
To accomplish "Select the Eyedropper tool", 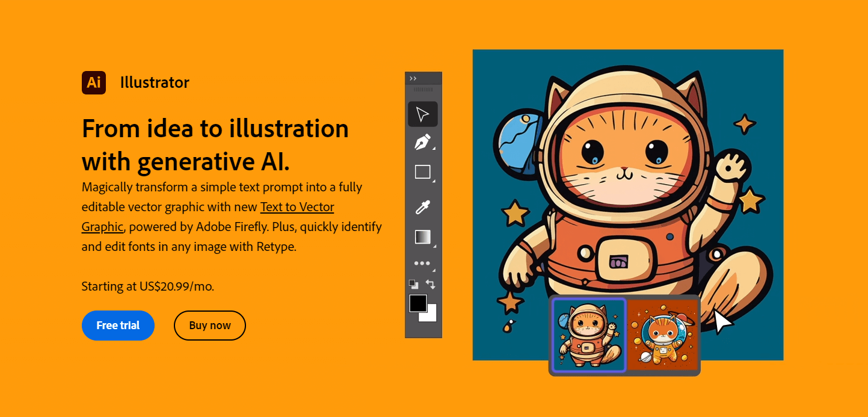I will coord(423,208).
